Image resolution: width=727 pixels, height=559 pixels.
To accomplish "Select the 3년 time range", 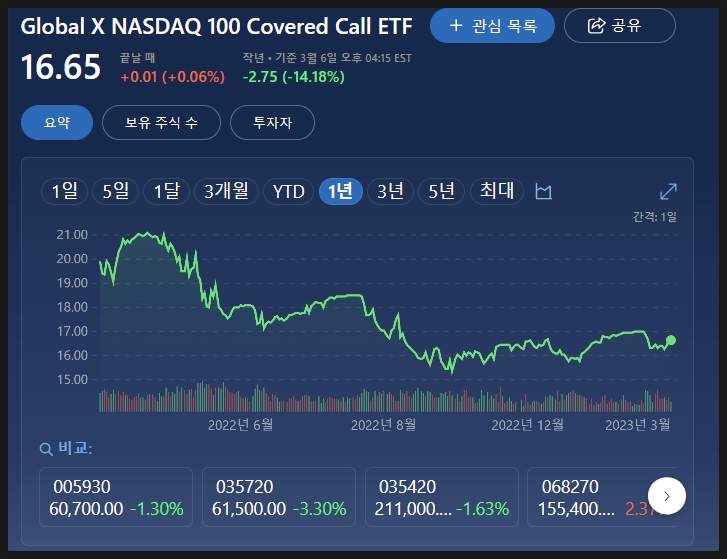I will [390, 191].
